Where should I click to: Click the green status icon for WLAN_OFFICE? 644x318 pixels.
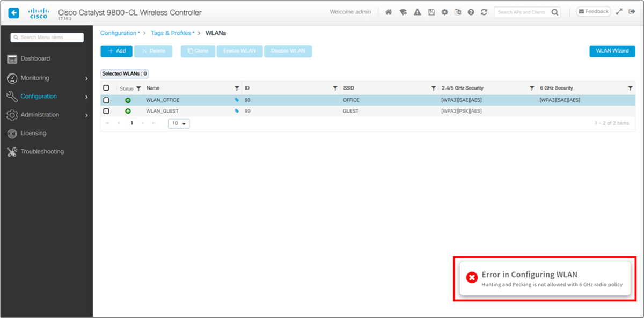click(x=128, y=100)
